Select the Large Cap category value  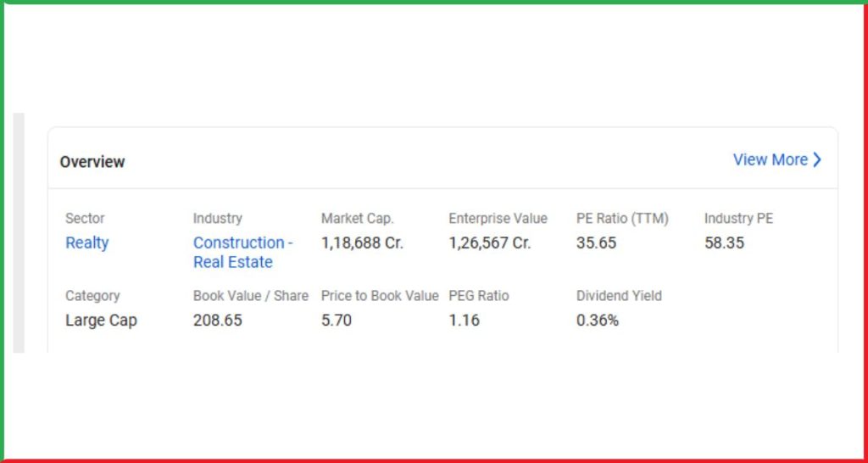pos(101,321)
